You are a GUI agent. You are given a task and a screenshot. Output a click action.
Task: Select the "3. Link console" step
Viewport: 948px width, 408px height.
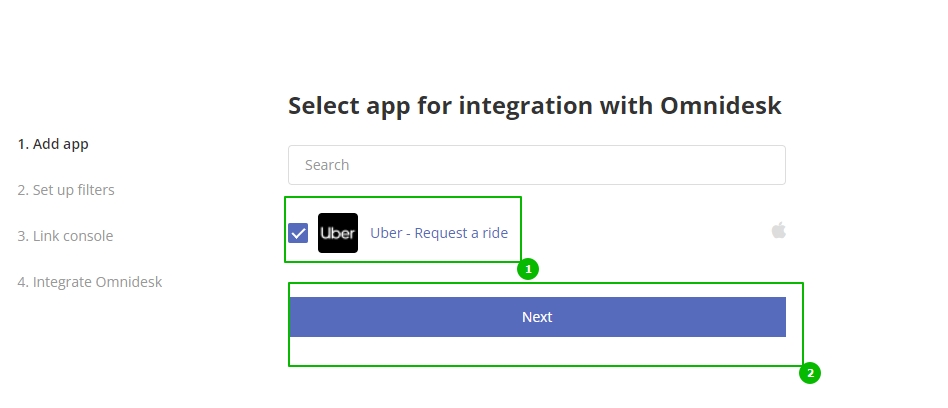pyautogui.click(x=65, y=236)
